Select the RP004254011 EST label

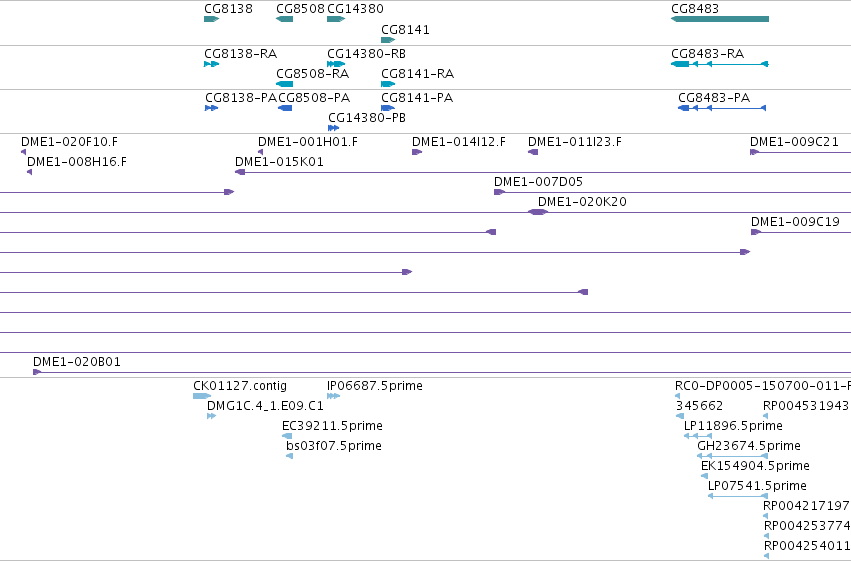point(807,546)
